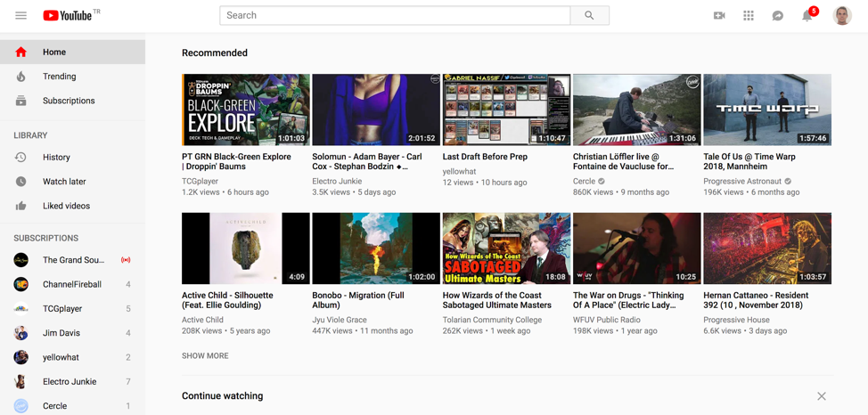Play the Active Child Silhouette thumbnail
The height and width of the screenshot is (415, 868).
(x=246, y=248)
